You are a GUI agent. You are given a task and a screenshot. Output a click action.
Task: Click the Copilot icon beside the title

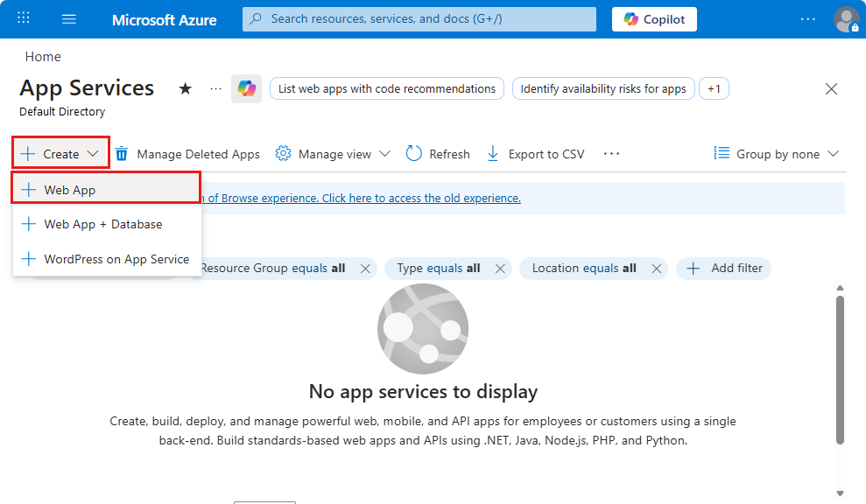[246, 89]
